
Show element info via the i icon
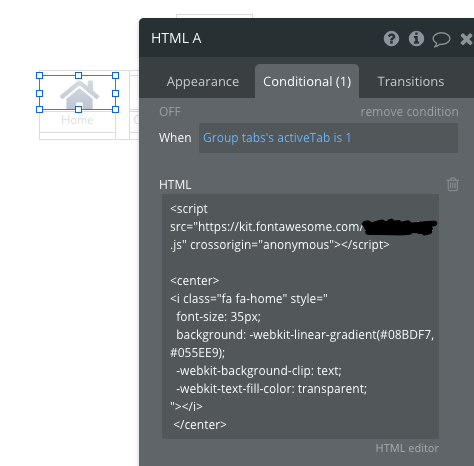pos(416,39)
